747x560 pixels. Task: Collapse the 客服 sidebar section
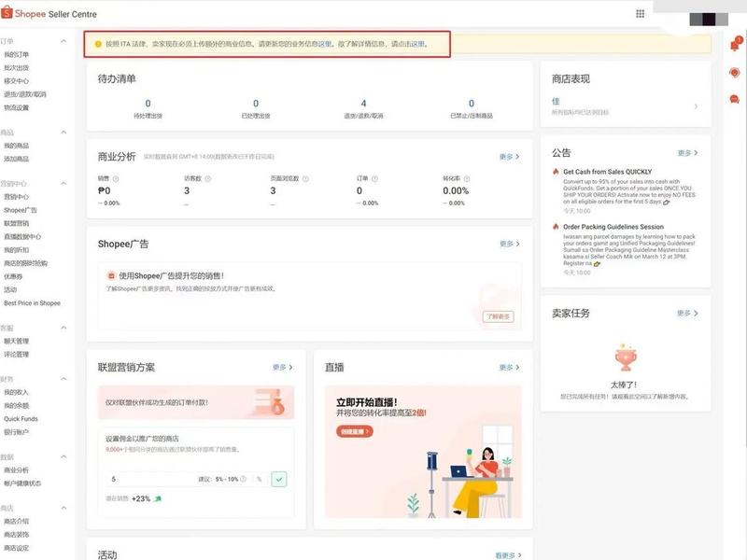[63, 328]
